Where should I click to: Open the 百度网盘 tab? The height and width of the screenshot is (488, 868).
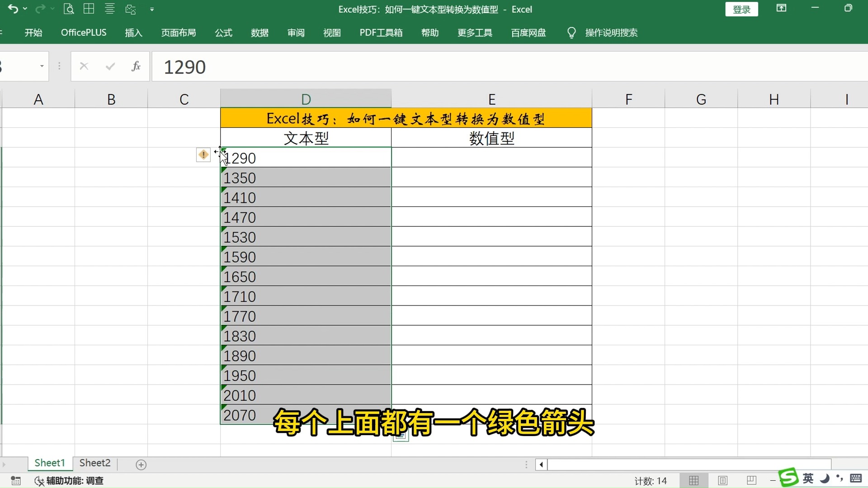(528, 33)
